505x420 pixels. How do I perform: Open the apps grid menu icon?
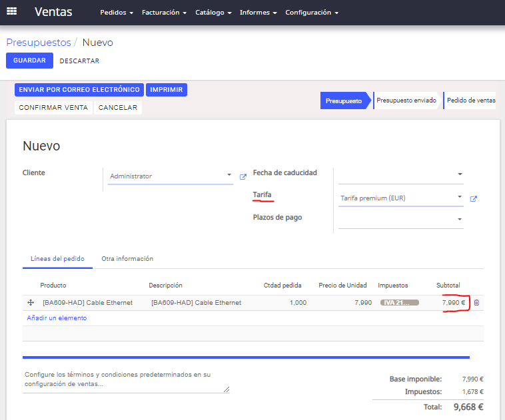[11, 11]
